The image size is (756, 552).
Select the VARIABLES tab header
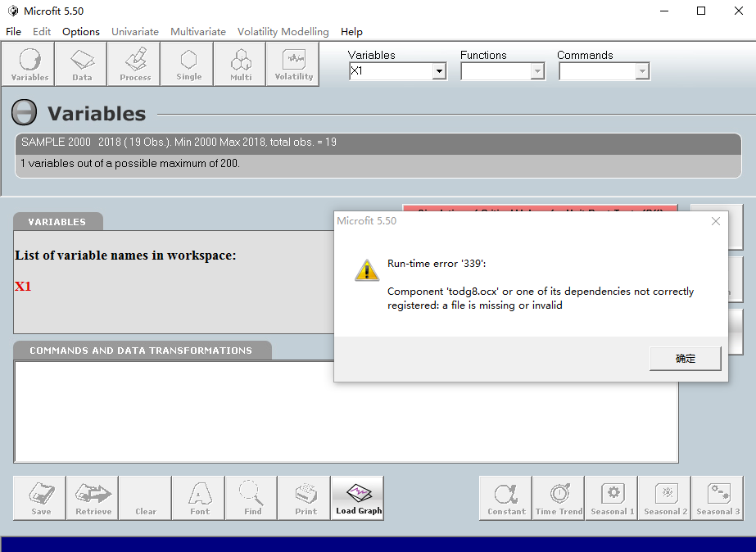[x=57, y=222]
